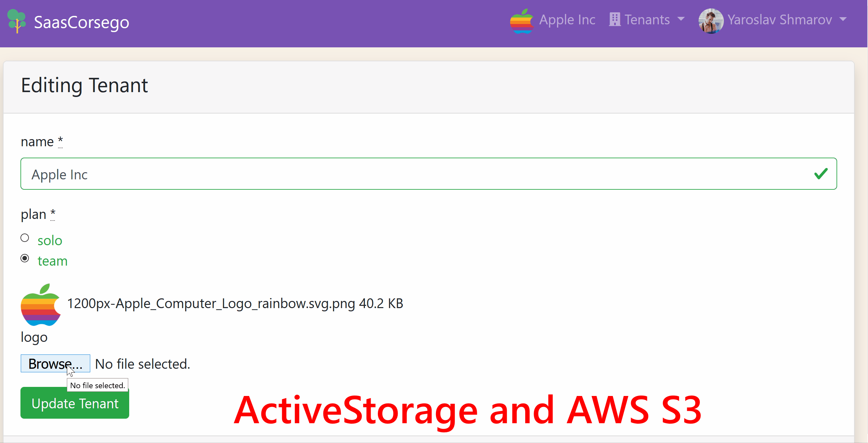This screenshot has height=443, width=868.
Task: Click the rainbow Apple icon in navbar
Action: [521, 21]
